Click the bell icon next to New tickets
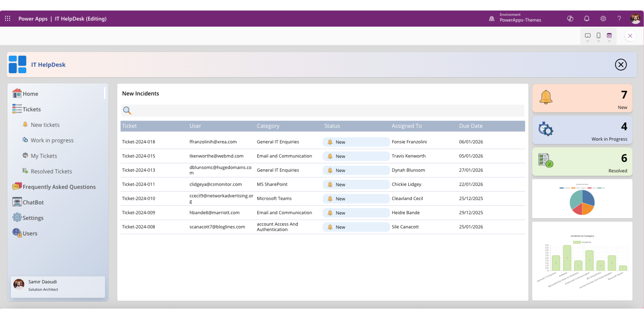 point(25,124)
